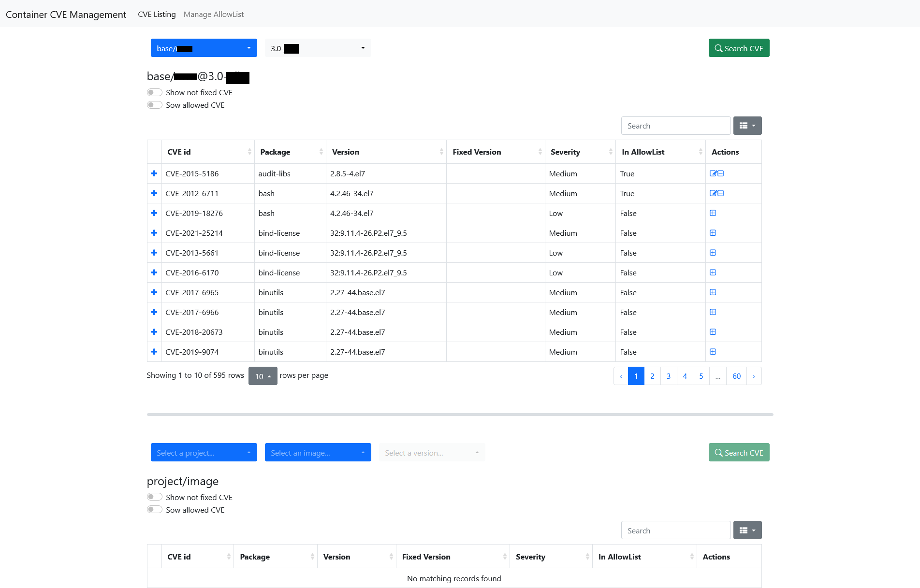920x588 pixels.
Task: Open the base image version dropdown
Action: point(317,48)
